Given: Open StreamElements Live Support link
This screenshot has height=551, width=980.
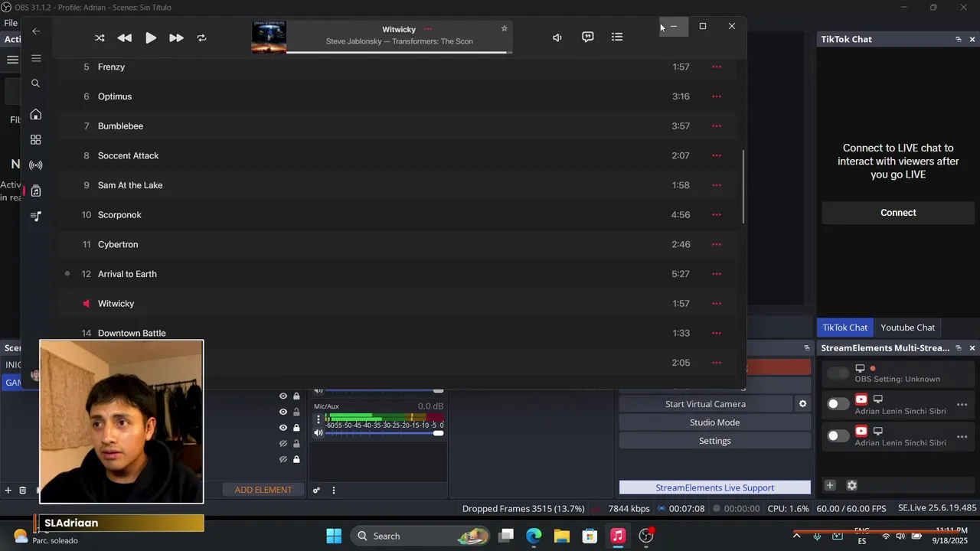Looking at the screenshot, I should tap(714, 487).
